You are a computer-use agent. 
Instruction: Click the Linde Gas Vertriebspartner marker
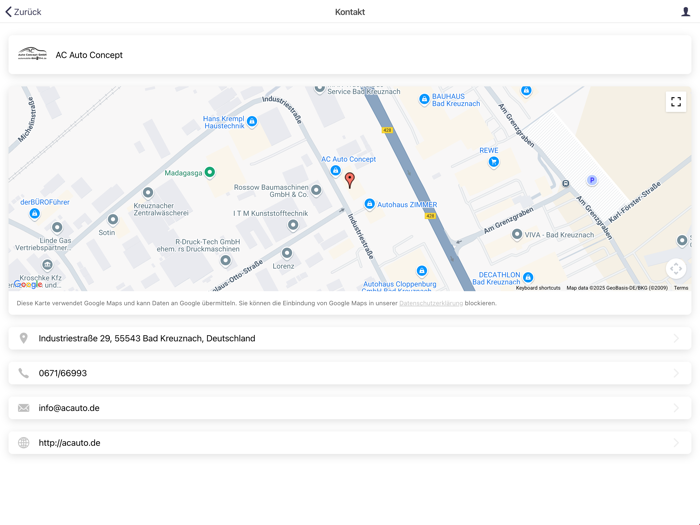[57, 228]
